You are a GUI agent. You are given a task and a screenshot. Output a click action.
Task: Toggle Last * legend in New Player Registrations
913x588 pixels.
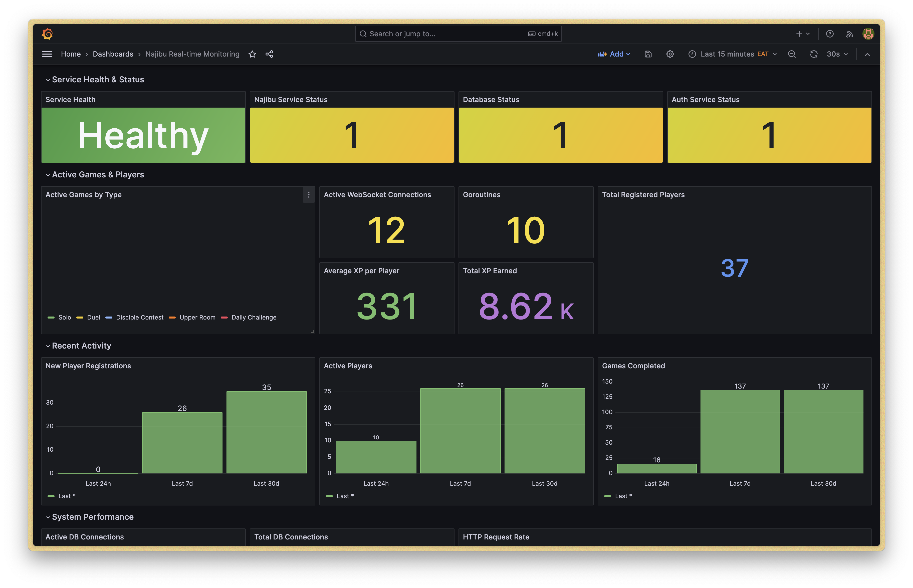(67, 496)
